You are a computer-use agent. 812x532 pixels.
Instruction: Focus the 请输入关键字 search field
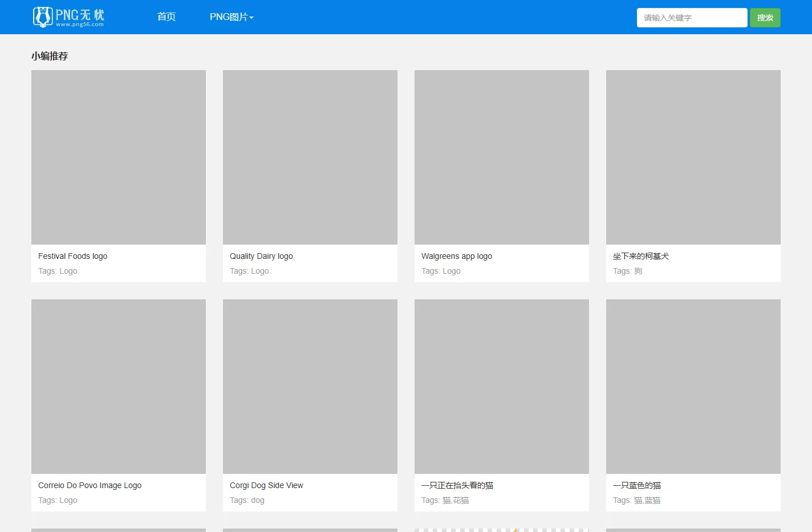(692, 18)
